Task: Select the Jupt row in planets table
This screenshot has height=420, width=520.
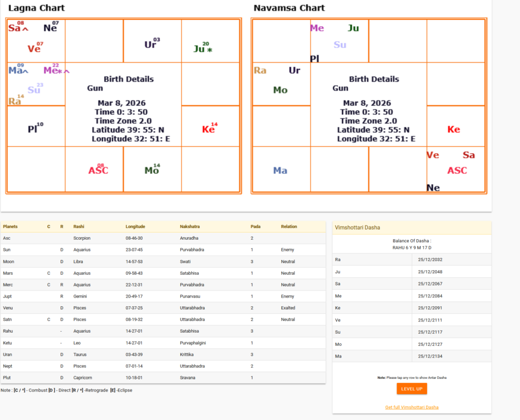Action: tap(162, 296)
